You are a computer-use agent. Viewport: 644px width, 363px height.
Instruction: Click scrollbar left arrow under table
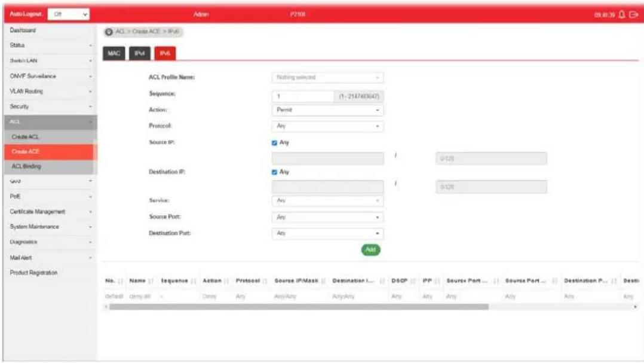[x=106, y=307]
